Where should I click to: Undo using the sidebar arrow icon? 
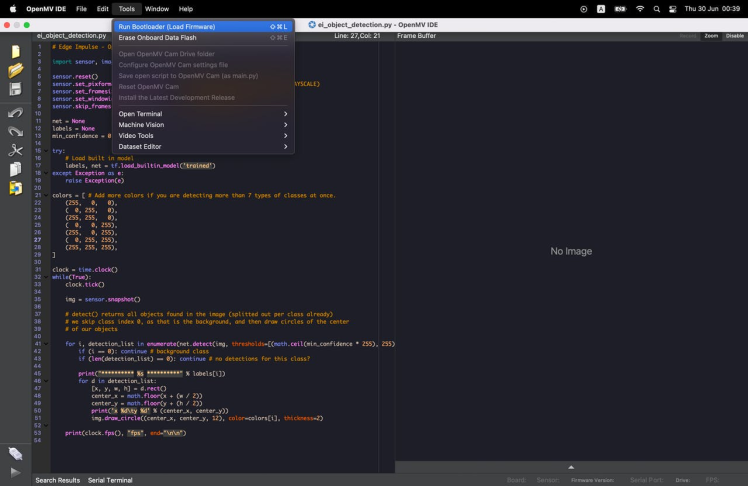click(15, 112)
